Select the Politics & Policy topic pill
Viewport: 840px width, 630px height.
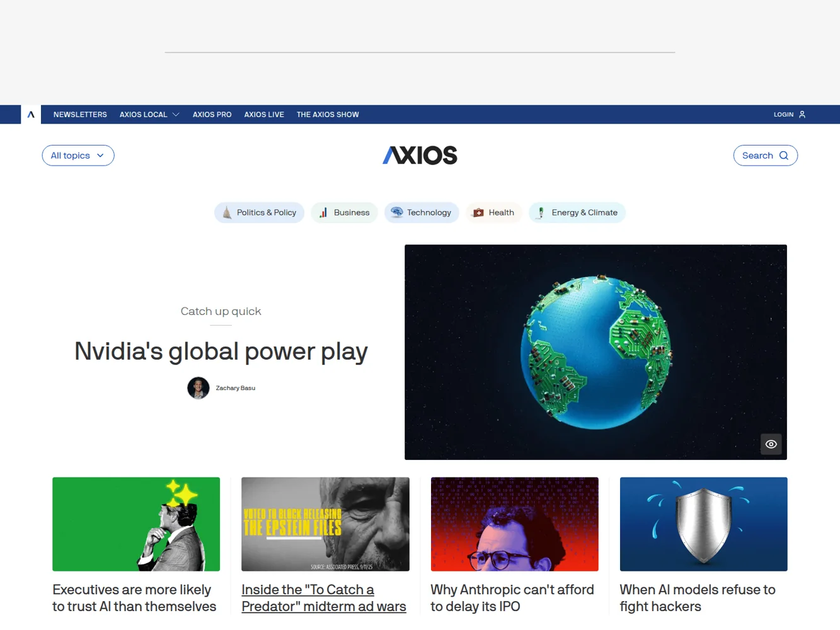pyautogui.click(x=260, y=213)
